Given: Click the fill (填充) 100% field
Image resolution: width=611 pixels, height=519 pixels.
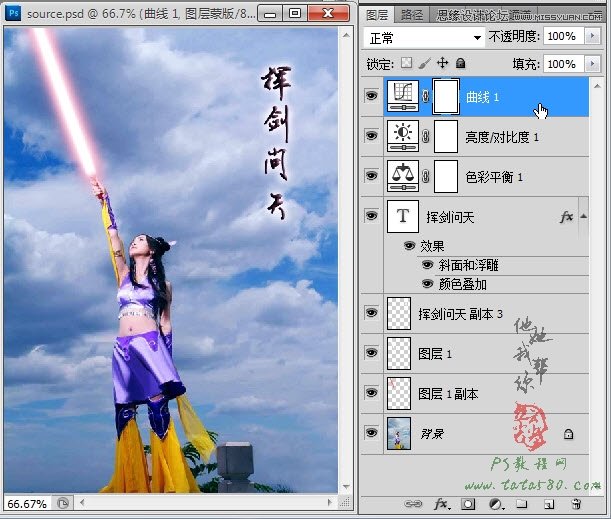Looking at the screenshot, I should [563, 64].
